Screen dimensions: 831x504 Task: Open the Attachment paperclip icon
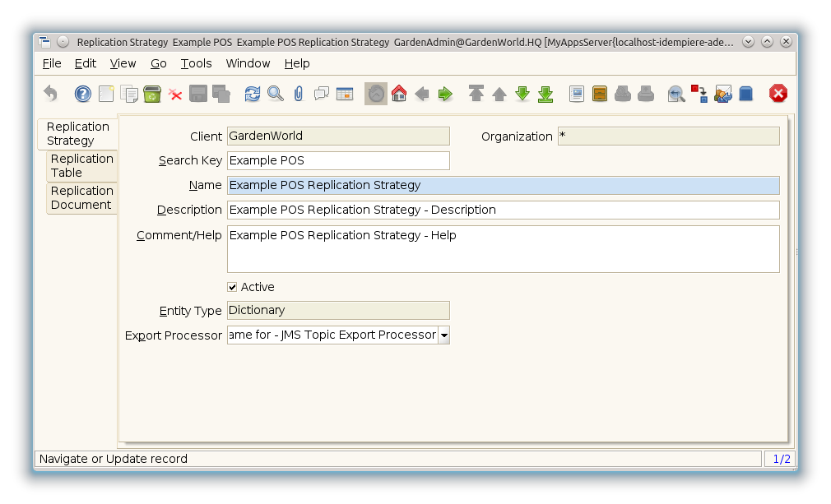coord(299,94)
